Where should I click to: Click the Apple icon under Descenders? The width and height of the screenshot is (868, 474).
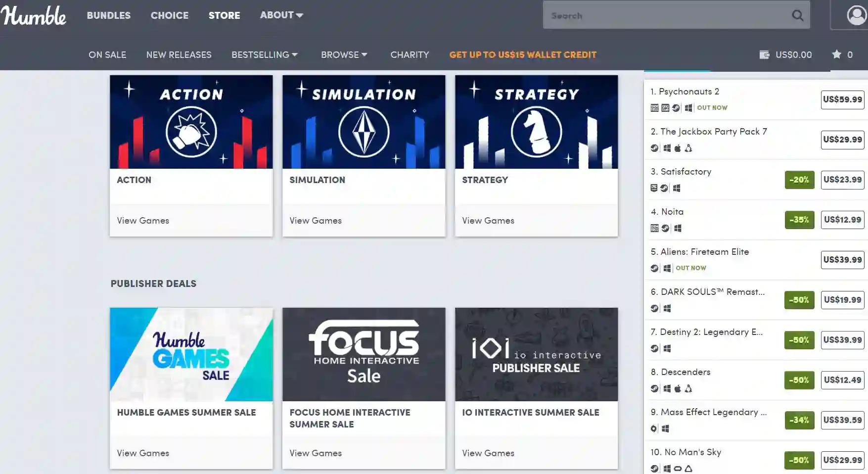pyautogui.click(x=678, y=388)
